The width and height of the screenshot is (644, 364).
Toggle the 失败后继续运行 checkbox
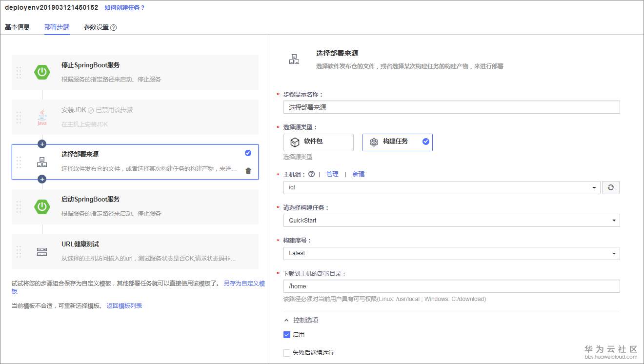tap(287, 353)
